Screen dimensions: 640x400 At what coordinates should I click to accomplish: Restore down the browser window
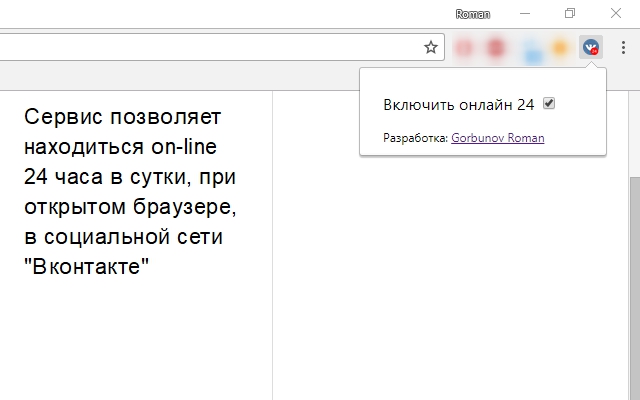570,13
